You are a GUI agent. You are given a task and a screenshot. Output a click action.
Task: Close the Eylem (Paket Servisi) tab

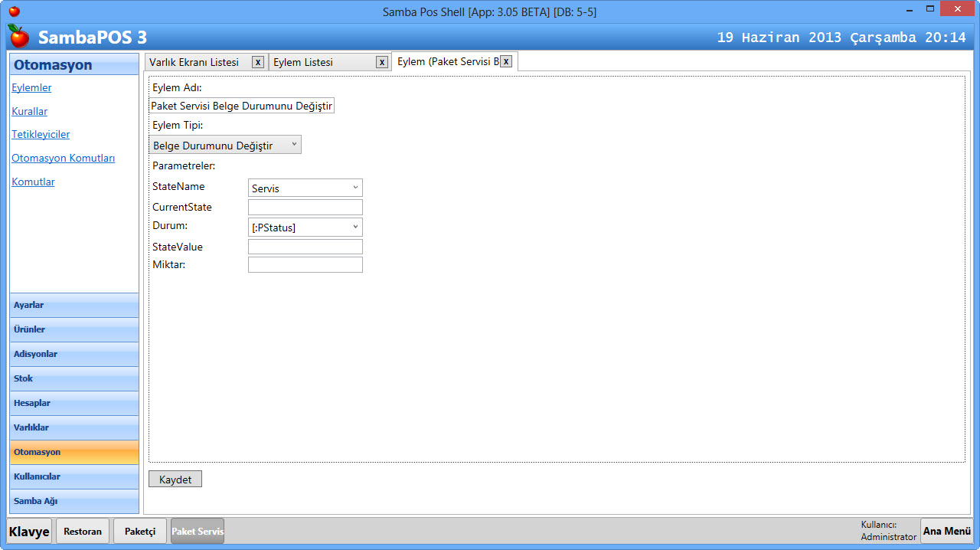coord(506,61)
